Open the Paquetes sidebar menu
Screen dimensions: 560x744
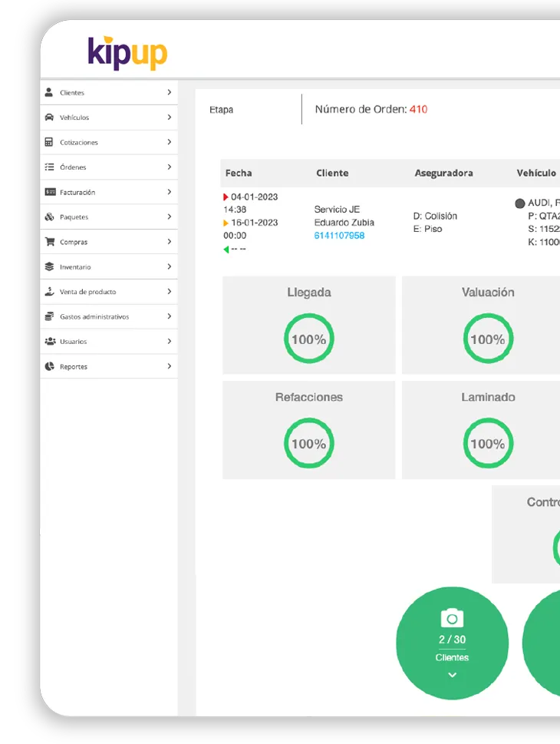pos(109,217)
